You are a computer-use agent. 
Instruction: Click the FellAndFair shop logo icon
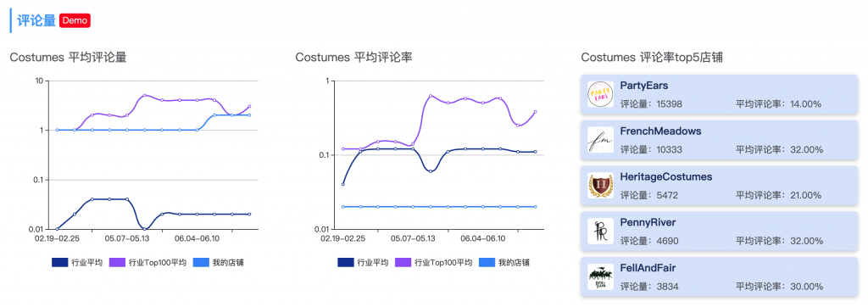(x=601, y=276)
